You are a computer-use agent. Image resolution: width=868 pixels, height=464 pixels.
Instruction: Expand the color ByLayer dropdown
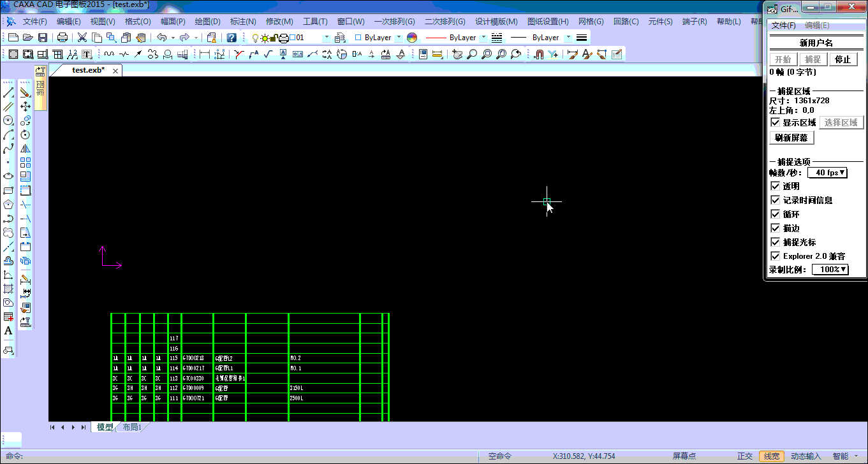[x=399, y=38]
